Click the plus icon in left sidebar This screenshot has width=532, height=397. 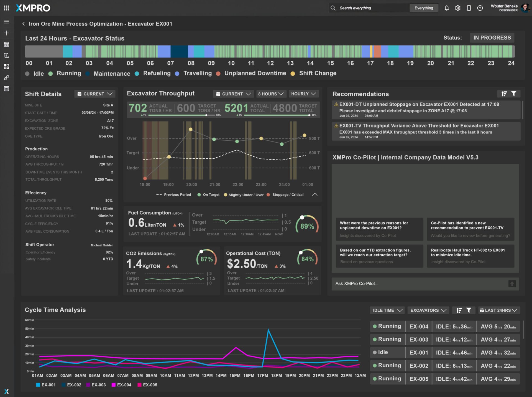click(x=7, y=33)
